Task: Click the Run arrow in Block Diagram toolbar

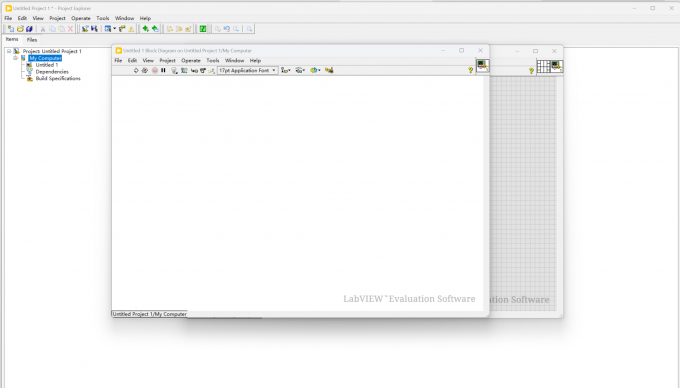Action: pyautogui.click(x=136, y=70)
